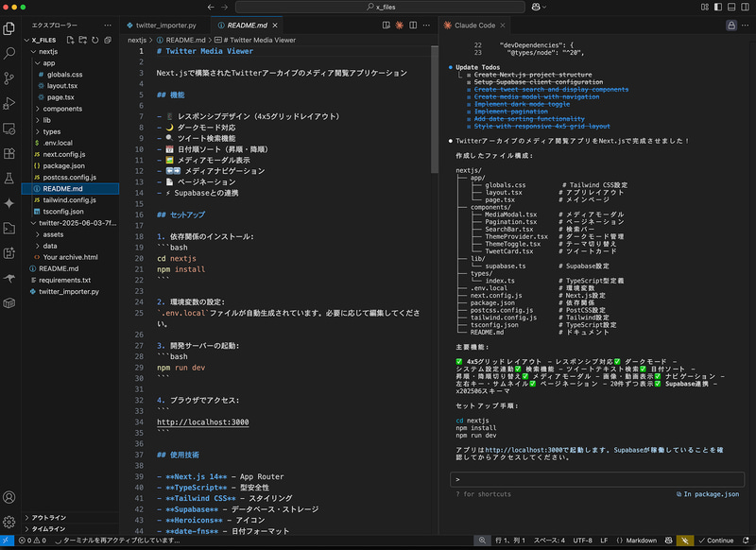Collapse all folders in explorer
The height and width of the screenshot is (550, 756).
109,40
